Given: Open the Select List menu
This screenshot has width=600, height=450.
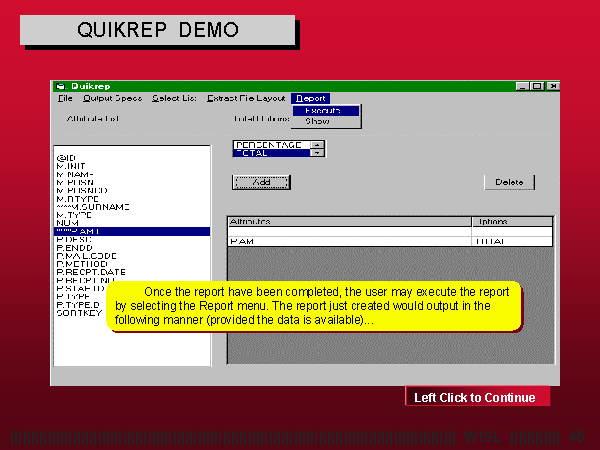Looking at the screenshot, I should coord(174,98).
